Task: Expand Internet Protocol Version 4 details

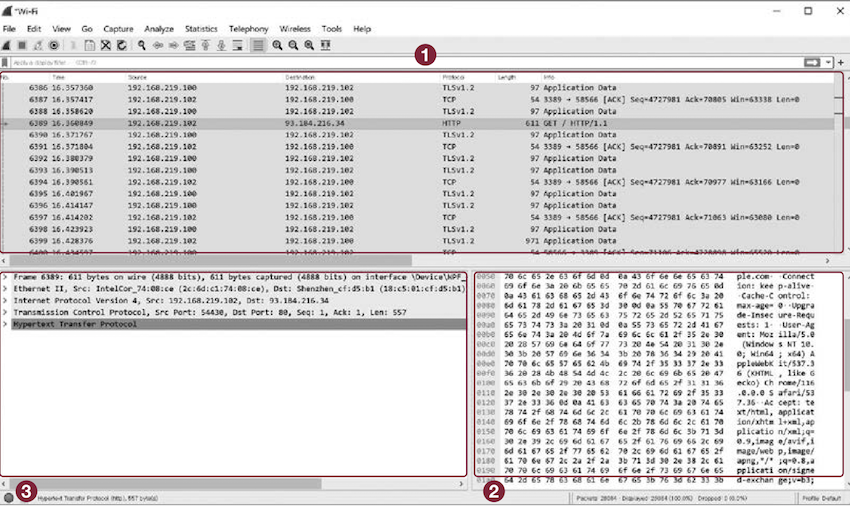Action: (5, 300)
